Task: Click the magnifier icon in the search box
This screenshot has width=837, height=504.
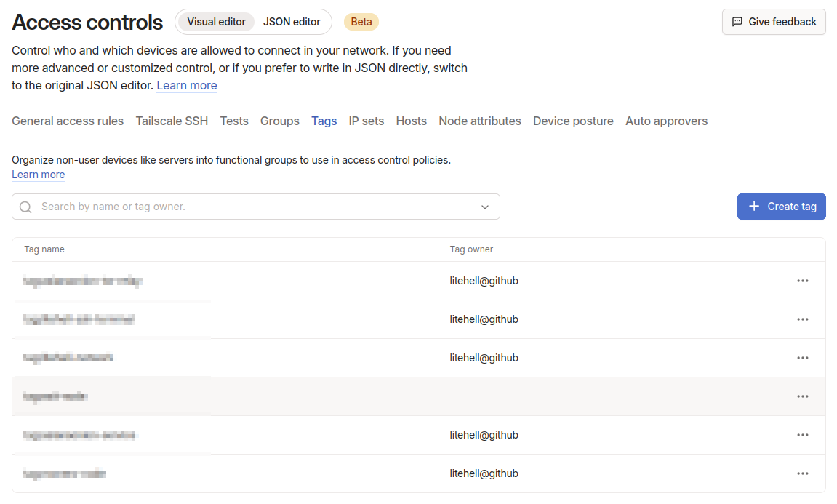Action: point(26,207)
